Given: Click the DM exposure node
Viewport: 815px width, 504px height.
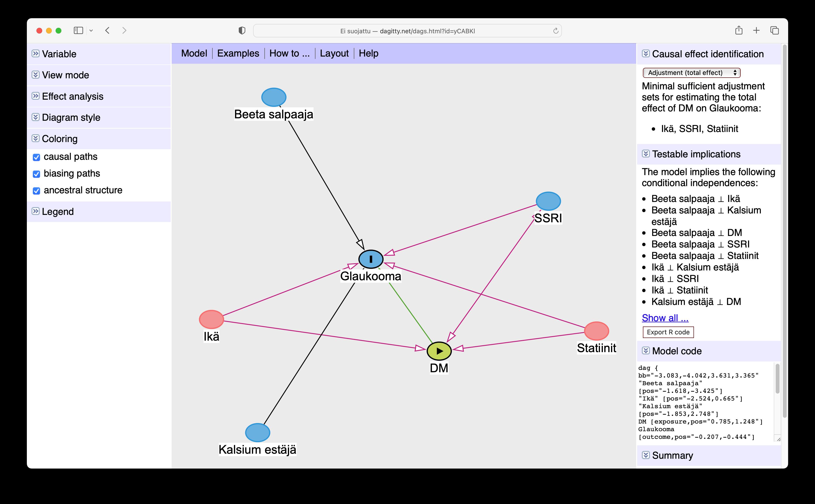Looking at the screenshot, I should pyautogui.click(x=439, y=351).
